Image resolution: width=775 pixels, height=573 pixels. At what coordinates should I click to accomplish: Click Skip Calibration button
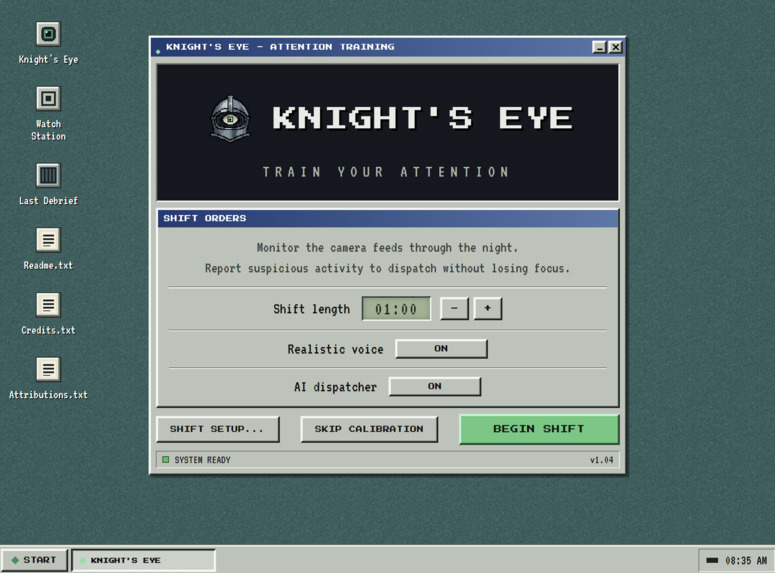369,429
